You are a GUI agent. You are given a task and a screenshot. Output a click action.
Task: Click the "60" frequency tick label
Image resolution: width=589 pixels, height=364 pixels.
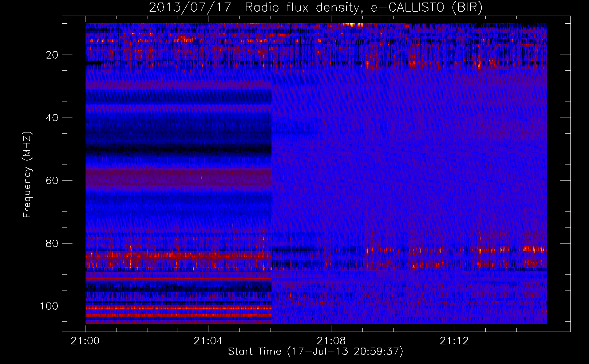click(52, 181)
